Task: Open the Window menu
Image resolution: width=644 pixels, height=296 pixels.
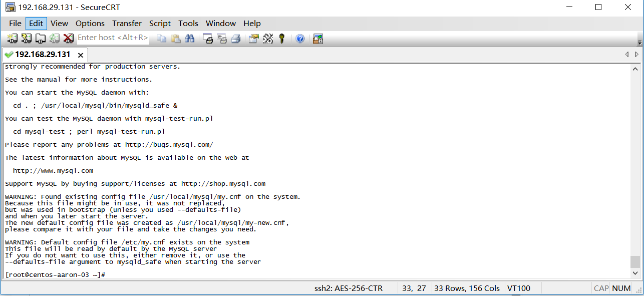Action: (221, 23)
